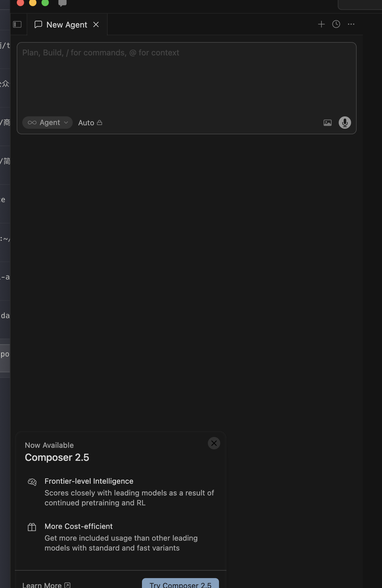This screenshot has width=382, height=588.
Task: Open chat history clock icon
Action: tap(336, 24)
